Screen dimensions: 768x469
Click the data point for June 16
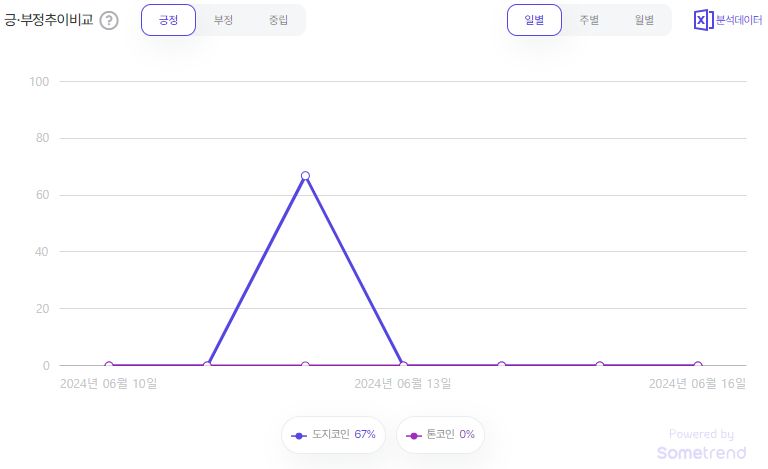click(698, 365)
